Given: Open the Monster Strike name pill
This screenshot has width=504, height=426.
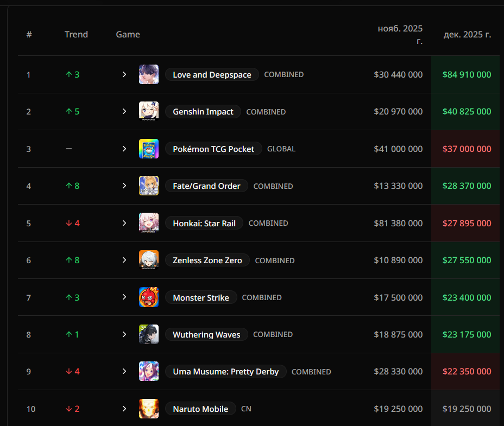Looking at the screenshot, I should click(201, 297).
